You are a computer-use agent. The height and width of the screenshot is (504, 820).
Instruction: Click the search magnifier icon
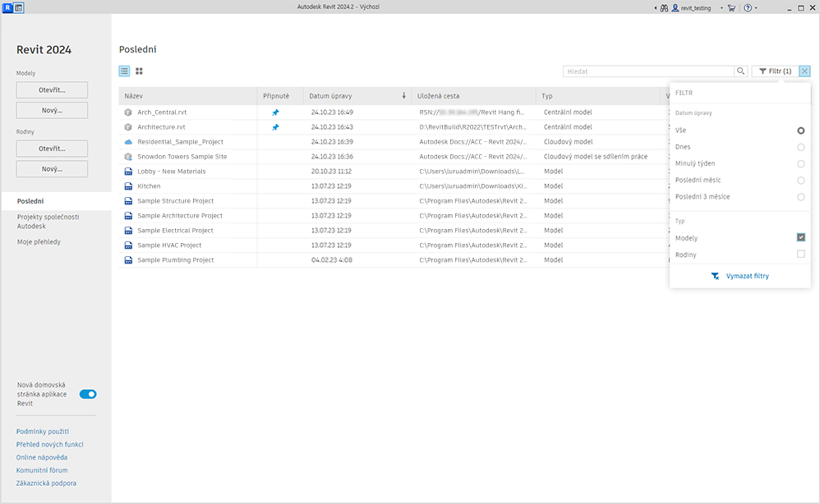pos(740,71)
